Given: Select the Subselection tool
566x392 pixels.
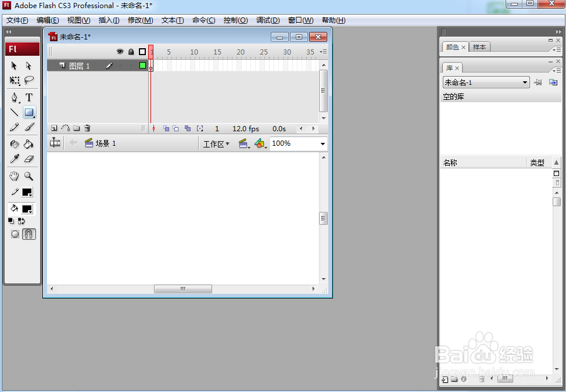Looking at the screenshot, I should (28, 66).
